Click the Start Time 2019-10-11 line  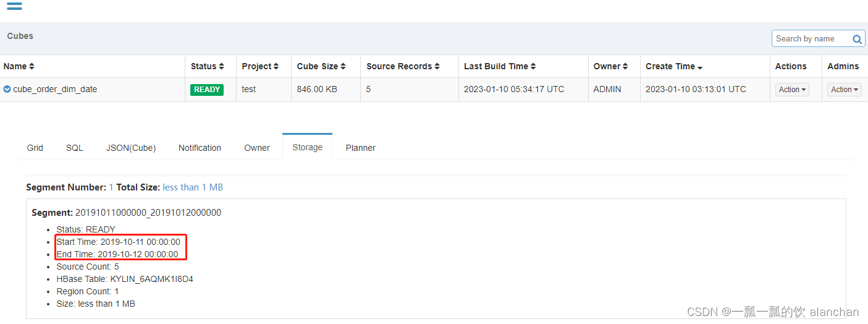[x=119, y=242]
